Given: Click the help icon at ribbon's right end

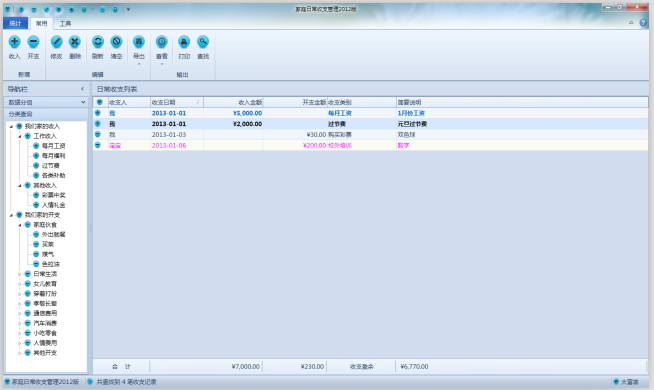Looking at the screenshot, I should [x=643, y=23].
